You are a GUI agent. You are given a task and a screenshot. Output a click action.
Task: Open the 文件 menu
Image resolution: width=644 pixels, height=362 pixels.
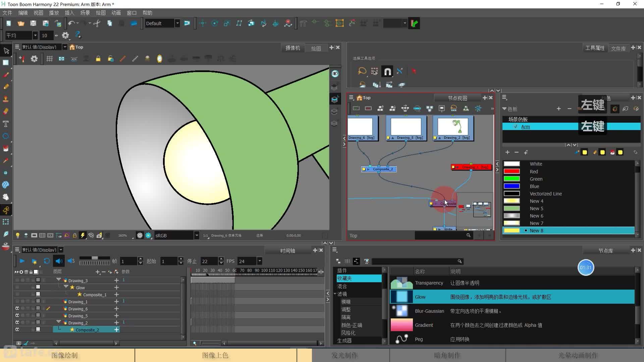[7, 13]
